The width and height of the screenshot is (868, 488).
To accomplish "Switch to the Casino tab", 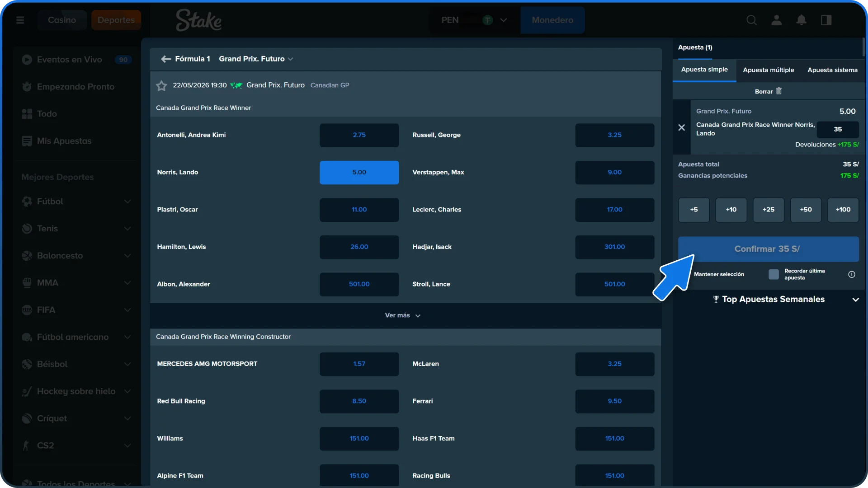I will (x=62, y=20).
